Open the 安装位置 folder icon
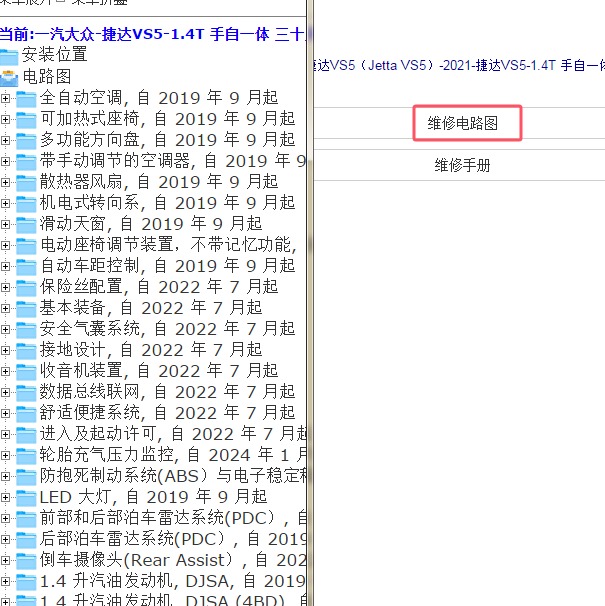Screen dimensions: 605x606 [x=9, y=56]
